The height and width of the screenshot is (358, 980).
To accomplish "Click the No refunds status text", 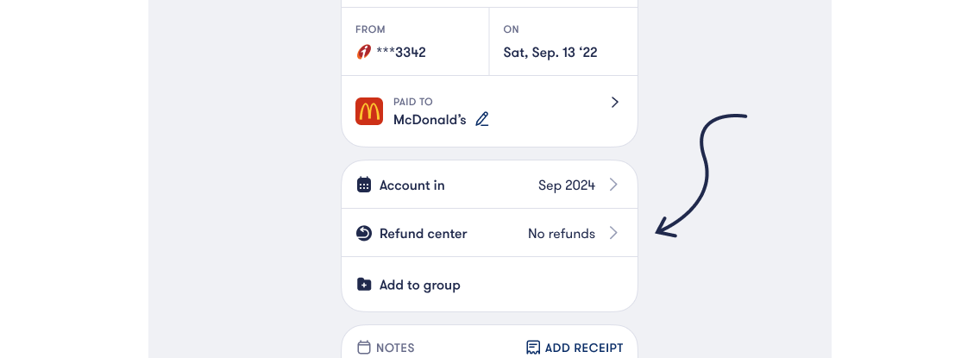I will [x=561, y=234].
